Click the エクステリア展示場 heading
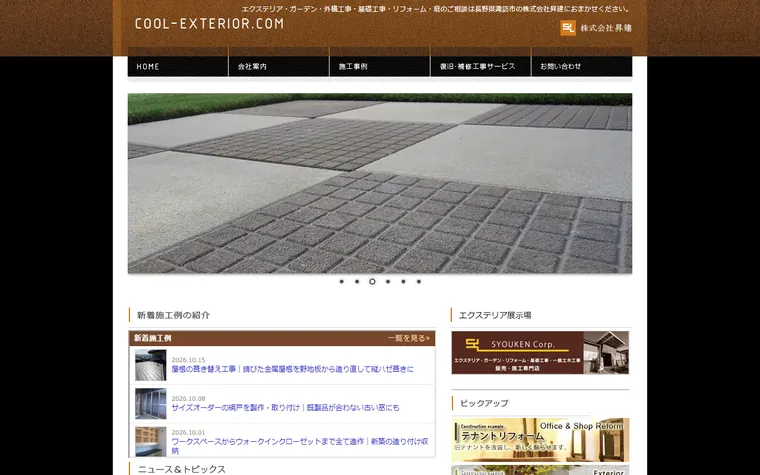The width and height of the screenshot is (760, 475). pos(495,316)
